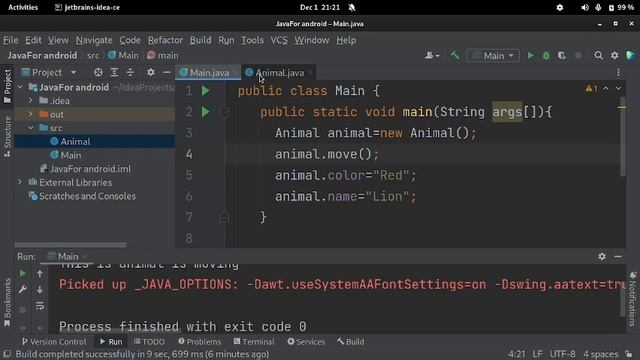The image size is (640, 360).
Task: Click the stop process icon in top toolbar
Action: tap(578, 56)
